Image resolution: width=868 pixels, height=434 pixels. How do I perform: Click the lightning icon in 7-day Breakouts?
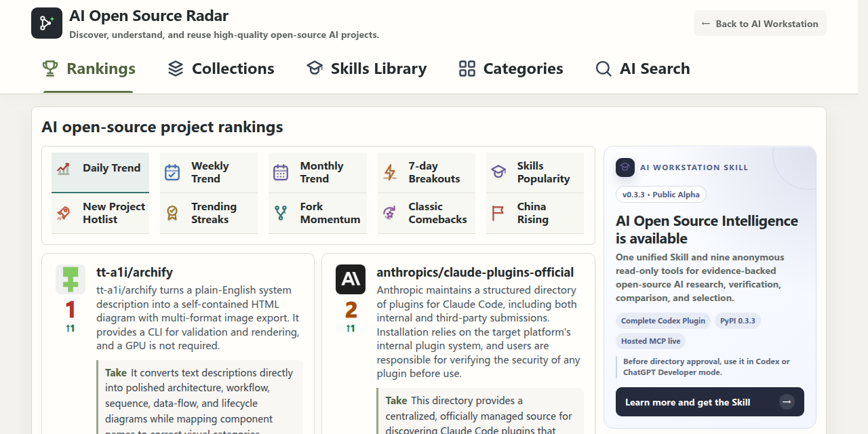pos(390,172)
